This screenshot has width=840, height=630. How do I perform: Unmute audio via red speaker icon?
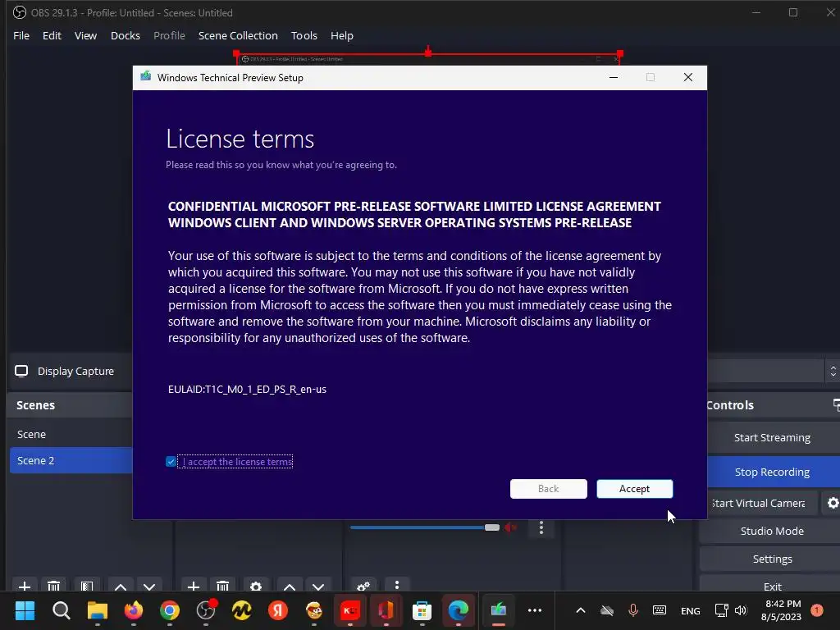tap(510, 527)
